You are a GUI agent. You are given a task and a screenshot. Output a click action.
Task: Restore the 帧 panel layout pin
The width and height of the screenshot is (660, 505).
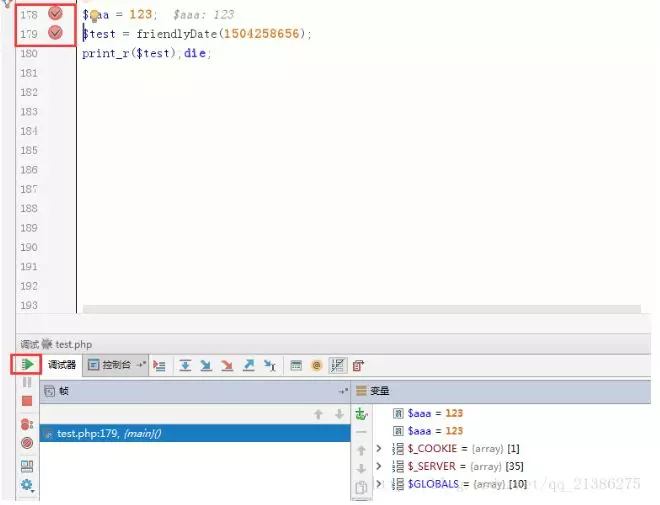(x=343, y=391)
